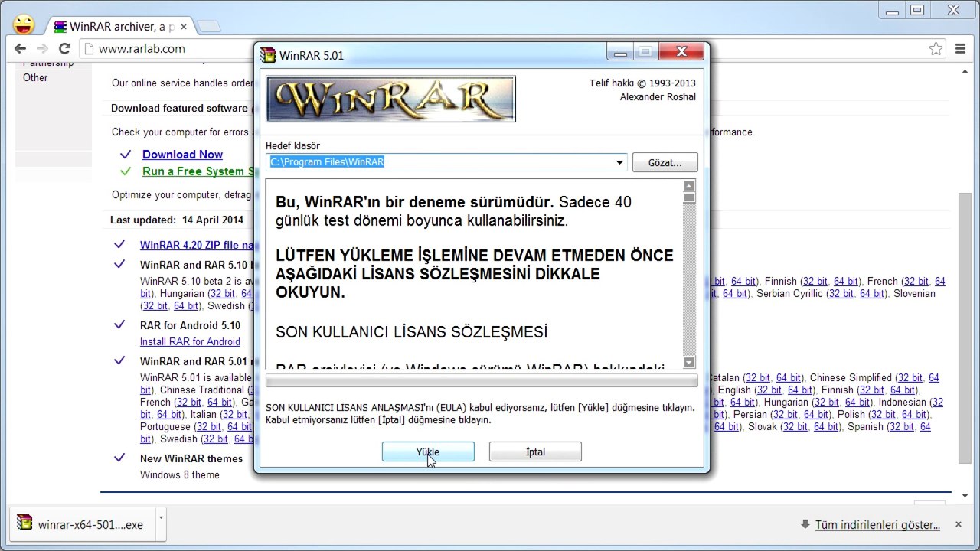
Task: Download Slovak 32 bit version
Action: click(795, 427)
